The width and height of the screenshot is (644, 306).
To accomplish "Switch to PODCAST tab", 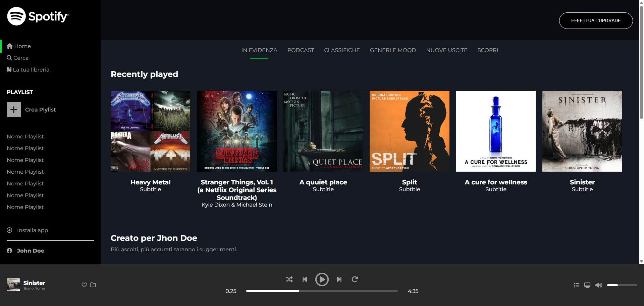I will (x=301, y=50).
